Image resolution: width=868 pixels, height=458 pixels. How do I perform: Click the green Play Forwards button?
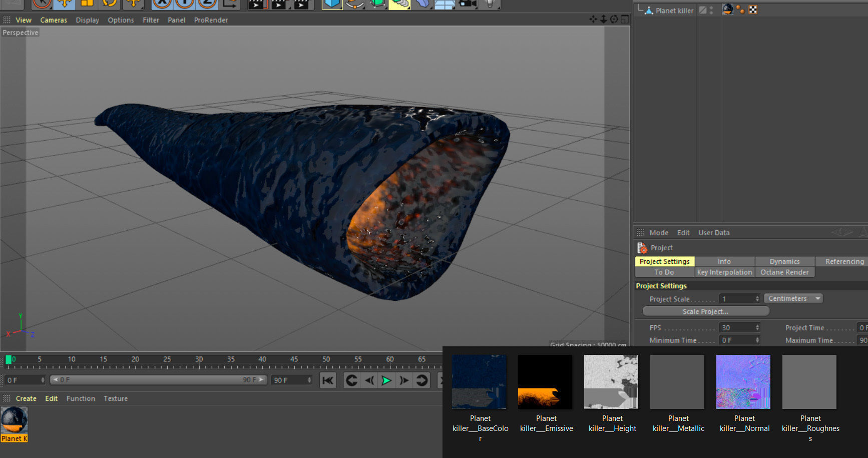pos(386,380)
